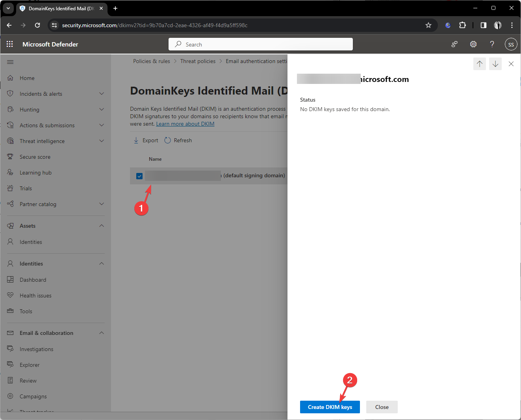Open Learning hub menu item
Image resolution: width=521 pixels, height=420 pixels.
(35, 173)
